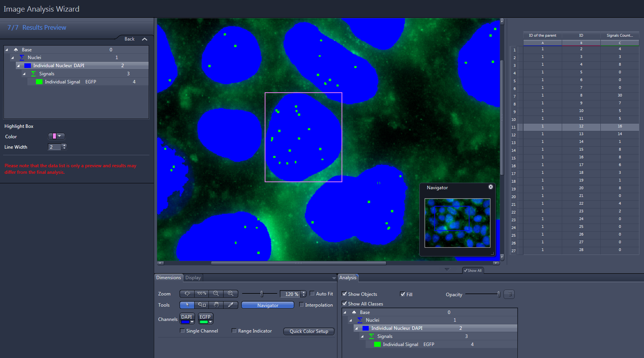Viewport: 644px width, 358px height.
Task: Select the Pan (hand) tool
Action: pos(216,305)
